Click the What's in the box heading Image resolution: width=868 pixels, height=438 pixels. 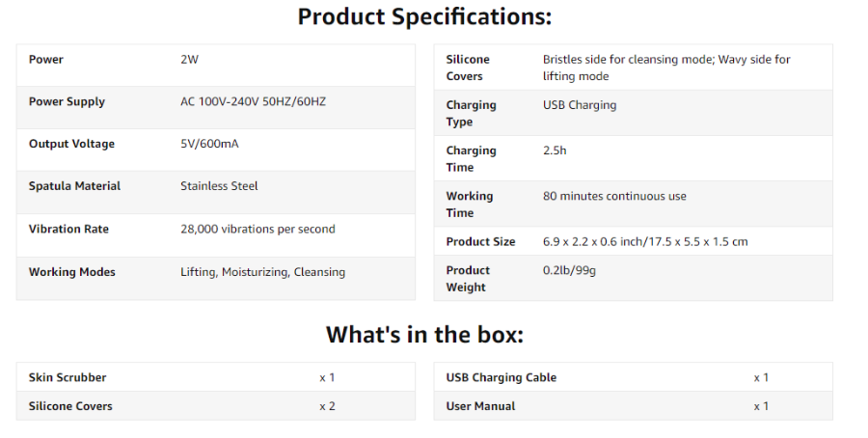(424, 335)
